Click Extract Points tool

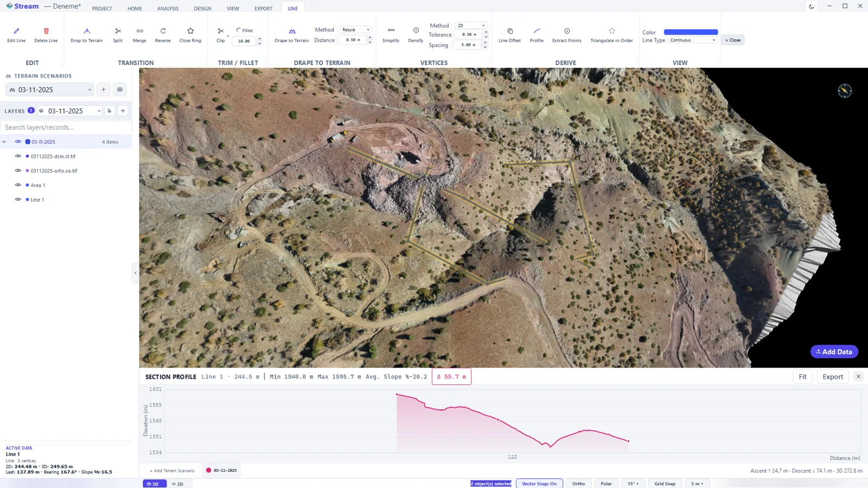tap(567, 35)
